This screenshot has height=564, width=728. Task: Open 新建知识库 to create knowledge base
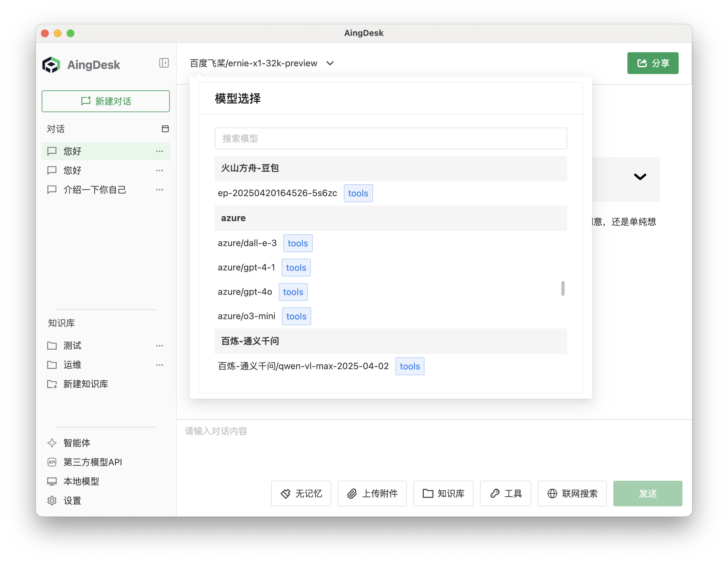[85, 384]
